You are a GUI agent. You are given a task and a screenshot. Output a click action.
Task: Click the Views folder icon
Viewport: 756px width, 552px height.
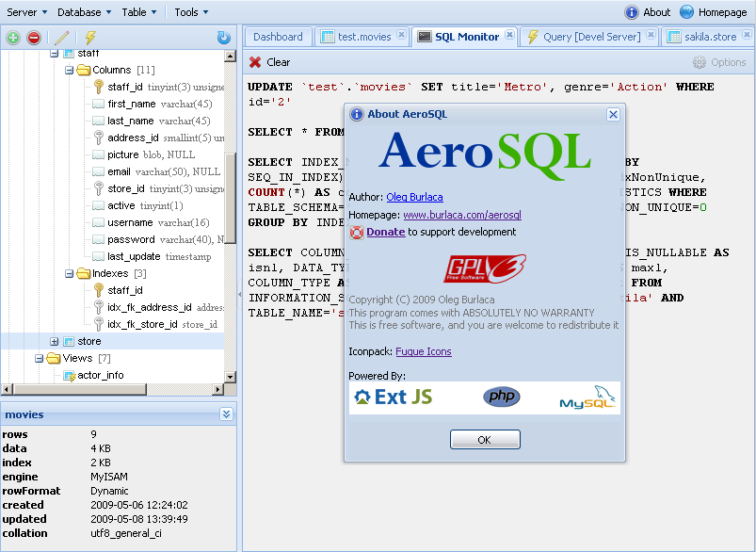click(54, 359)
